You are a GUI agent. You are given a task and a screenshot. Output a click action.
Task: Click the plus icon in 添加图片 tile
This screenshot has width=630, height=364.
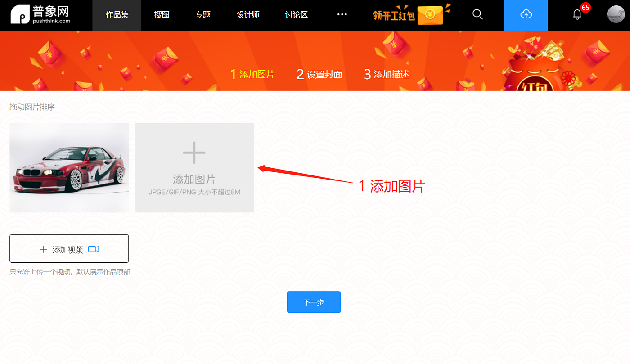coord(194,152)
